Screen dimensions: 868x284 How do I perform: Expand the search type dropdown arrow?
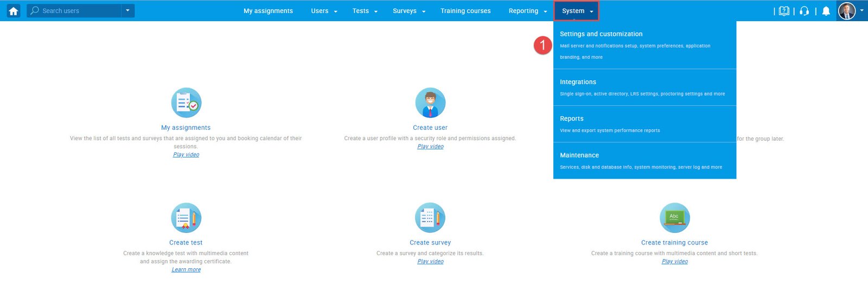point(128,11)
